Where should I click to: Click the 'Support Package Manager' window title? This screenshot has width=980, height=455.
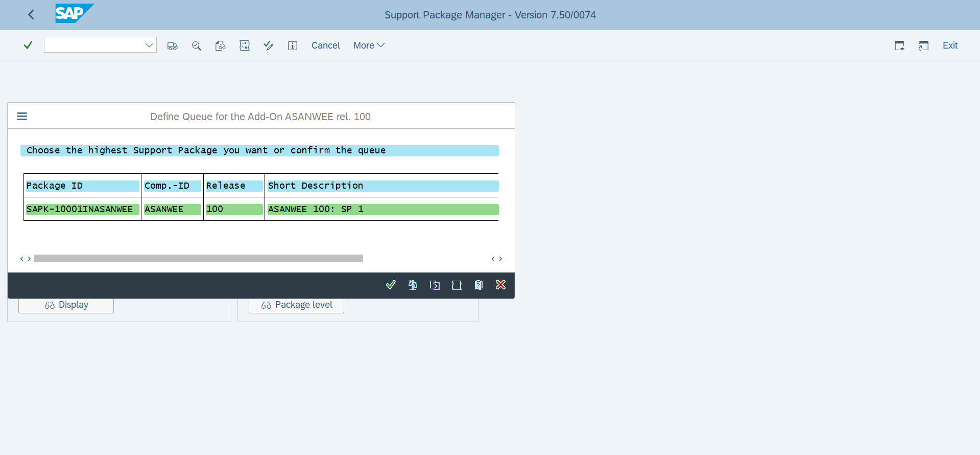(x=490, y=15)
